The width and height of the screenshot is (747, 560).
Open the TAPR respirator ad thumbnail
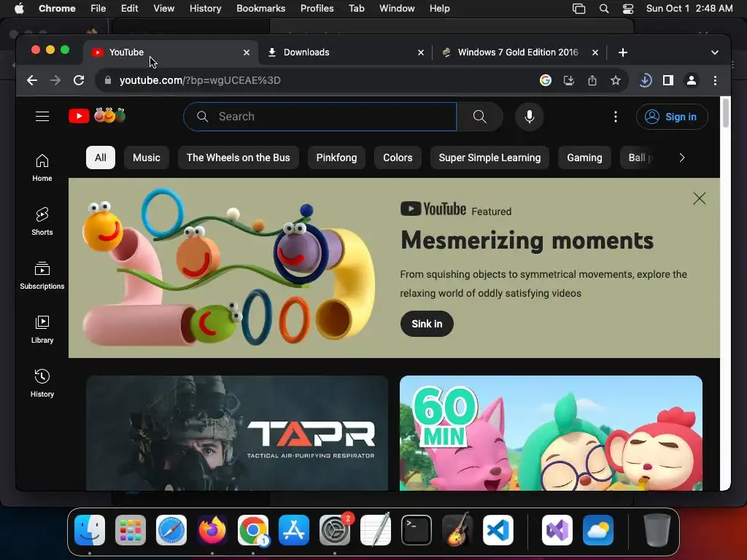click(x=237, y=433)
